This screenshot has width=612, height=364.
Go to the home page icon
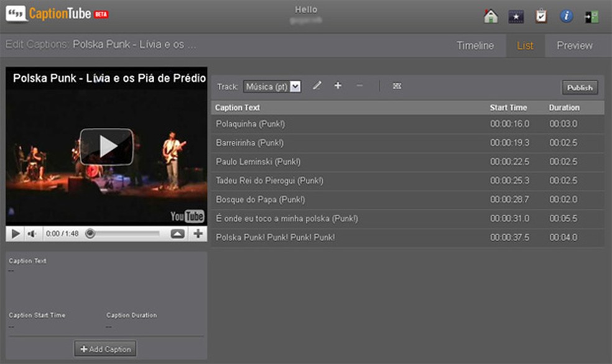click(x=491, y=16)
